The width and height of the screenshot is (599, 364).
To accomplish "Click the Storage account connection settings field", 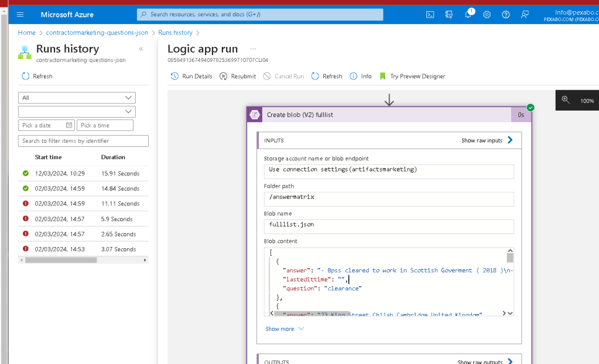I will (389, 171).
